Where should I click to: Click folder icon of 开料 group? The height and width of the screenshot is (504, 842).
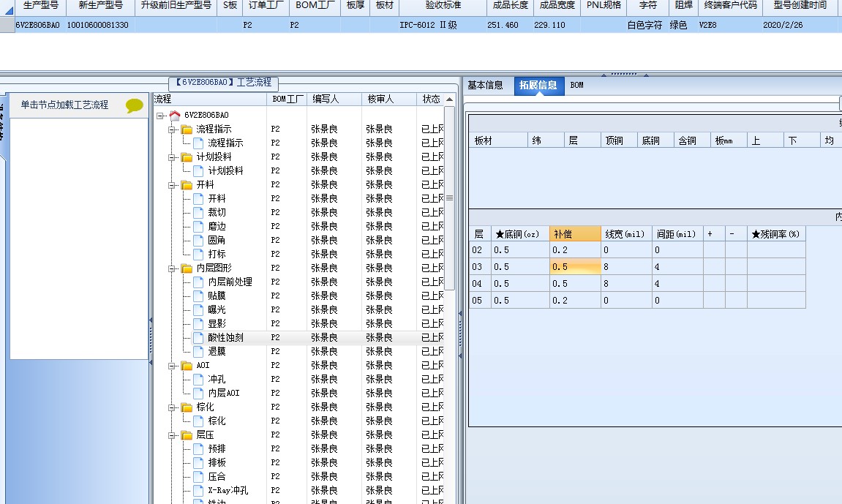[187, 184]
